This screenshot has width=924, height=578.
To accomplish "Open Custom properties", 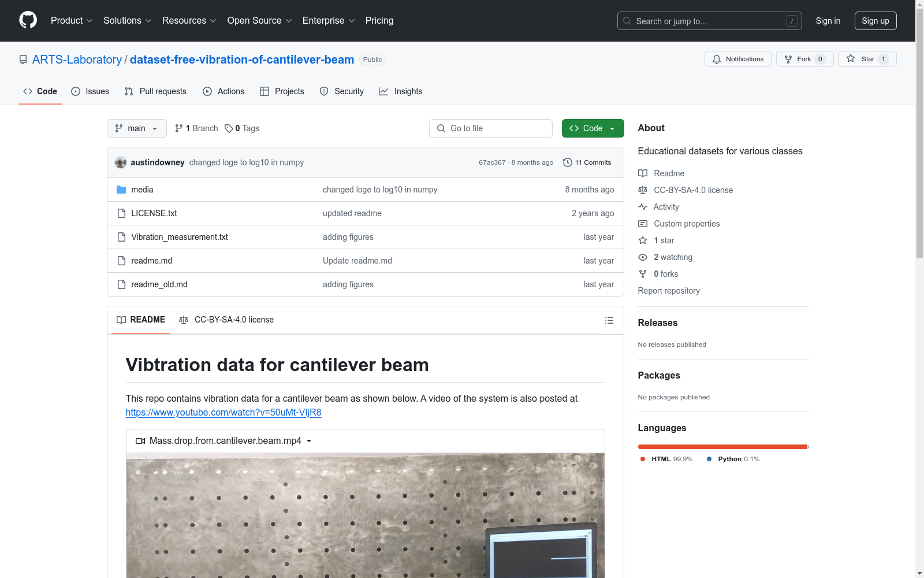I will [679, 224].
